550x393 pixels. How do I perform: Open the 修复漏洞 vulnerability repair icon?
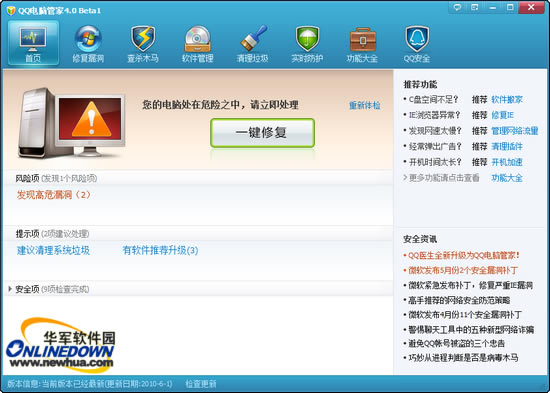[88, 43]
